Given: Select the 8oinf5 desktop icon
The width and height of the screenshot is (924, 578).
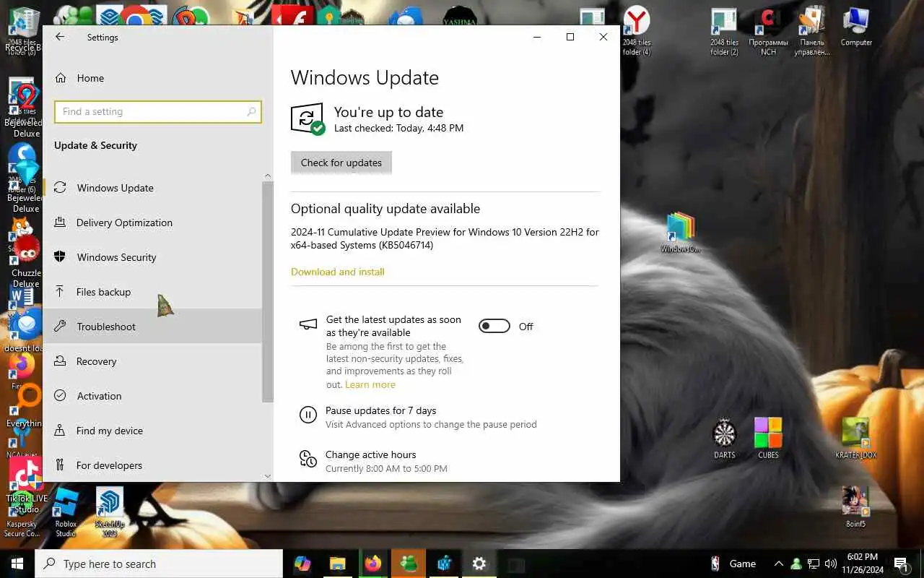Looking at the screenshot, I should 855,507.
